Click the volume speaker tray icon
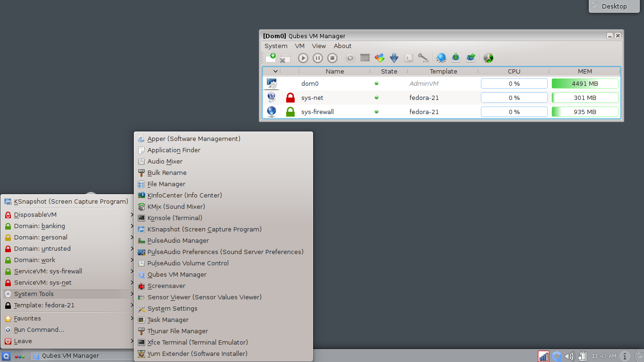The width and height of the screenshot is (644, 362). 569,356
